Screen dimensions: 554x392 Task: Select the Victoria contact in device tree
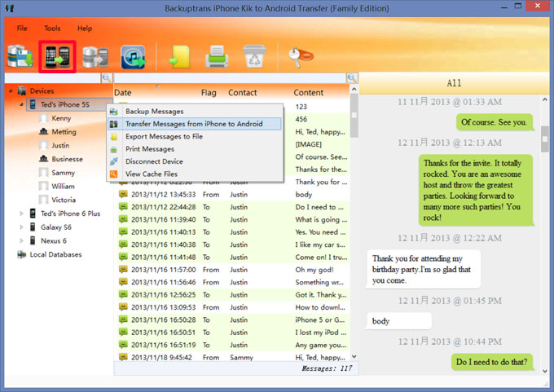(x=64, y=200)
